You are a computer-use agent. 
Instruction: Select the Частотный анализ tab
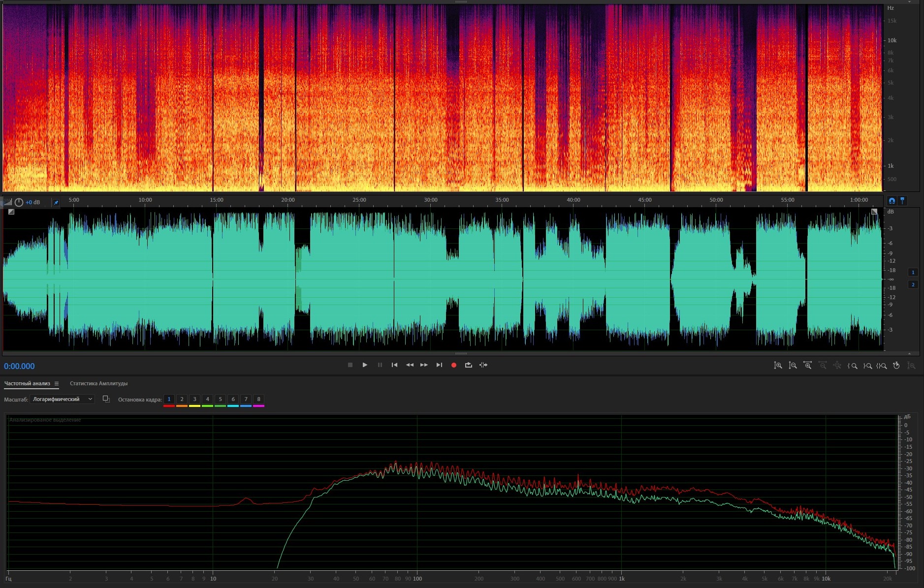tap(27, 383)
